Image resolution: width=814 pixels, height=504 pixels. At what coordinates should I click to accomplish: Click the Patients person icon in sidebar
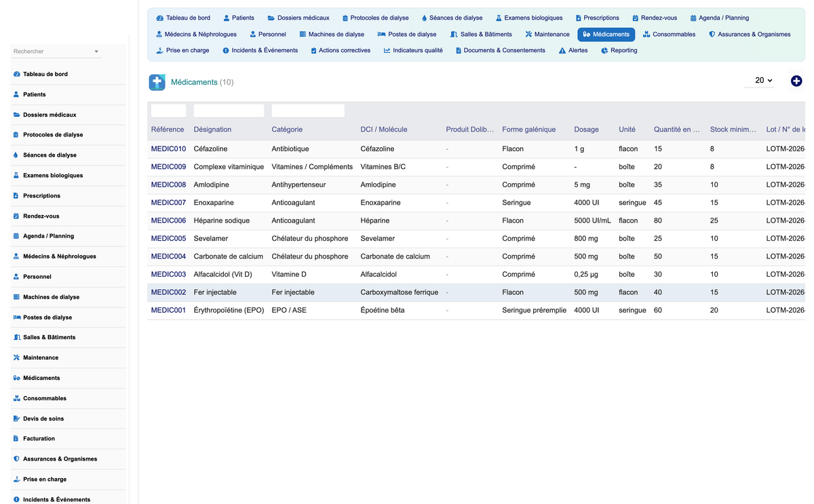pyautogui.click(x=16, y=94)
